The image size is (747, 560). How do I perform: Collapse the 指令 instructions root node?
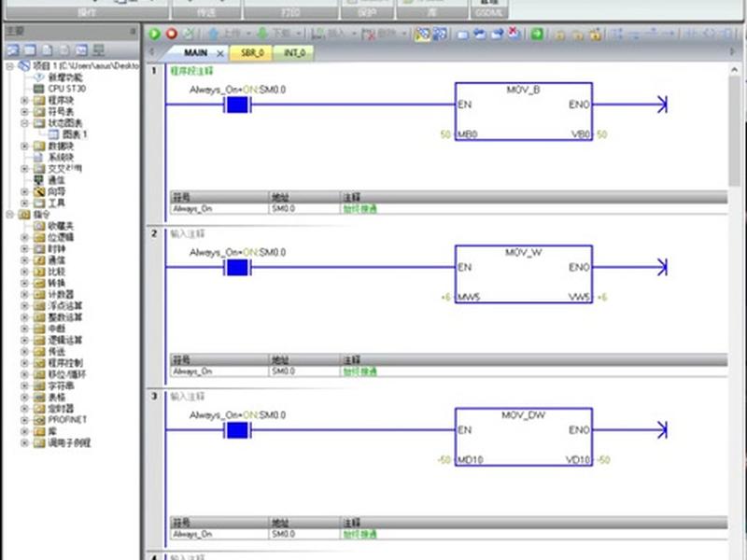[x=9, y=215]
